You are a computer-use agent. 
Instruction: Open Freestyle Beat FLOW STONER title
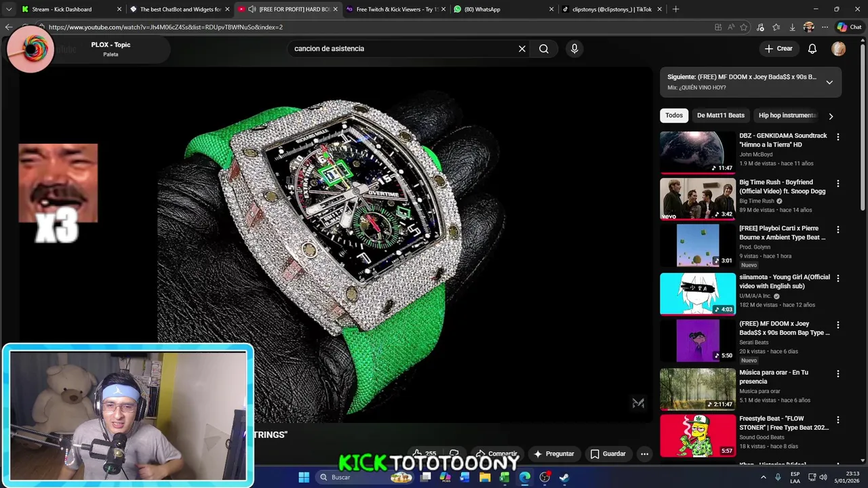(784, 423)
